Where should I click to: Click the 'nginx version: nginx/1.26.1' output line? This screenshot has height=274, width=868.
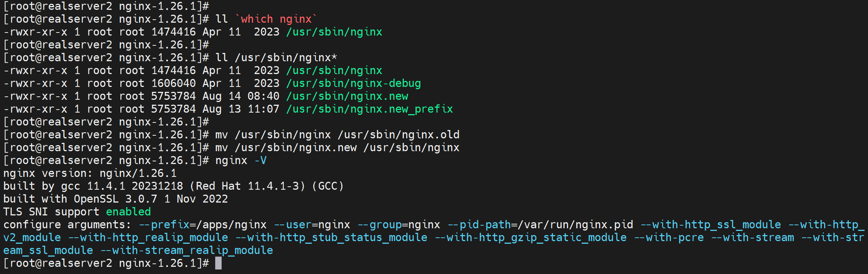pyautogui.click(x=90, y=173)
